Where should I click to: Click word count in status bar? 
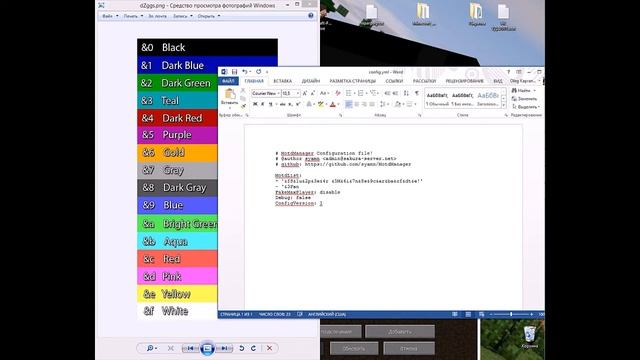[x=275, y=314]
